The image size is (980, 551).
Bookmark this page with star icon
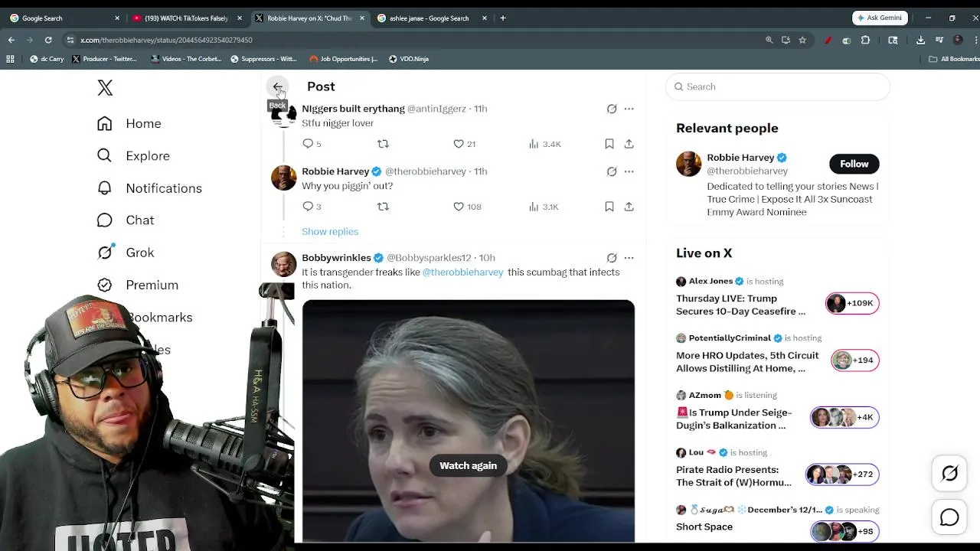[x=802, y=40]
